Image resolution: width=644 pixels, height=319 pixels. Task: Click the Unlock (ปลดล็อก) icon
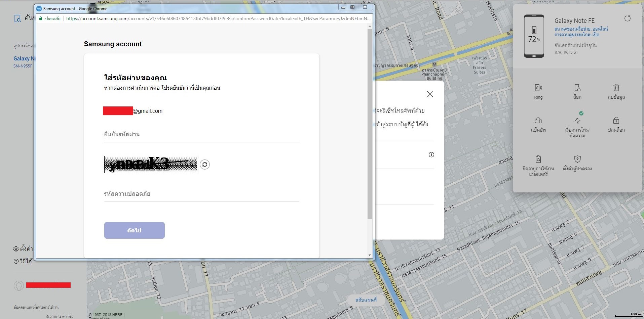point(616,120)
